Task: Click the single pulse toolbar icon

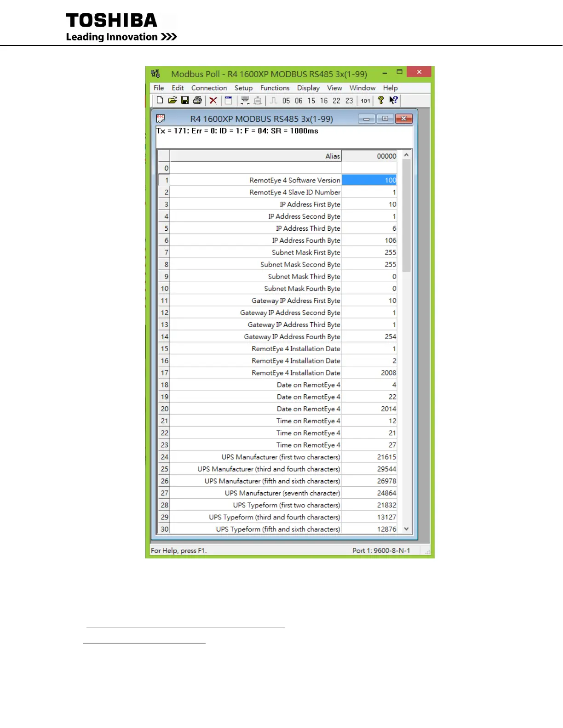Action: coord(273,100)
